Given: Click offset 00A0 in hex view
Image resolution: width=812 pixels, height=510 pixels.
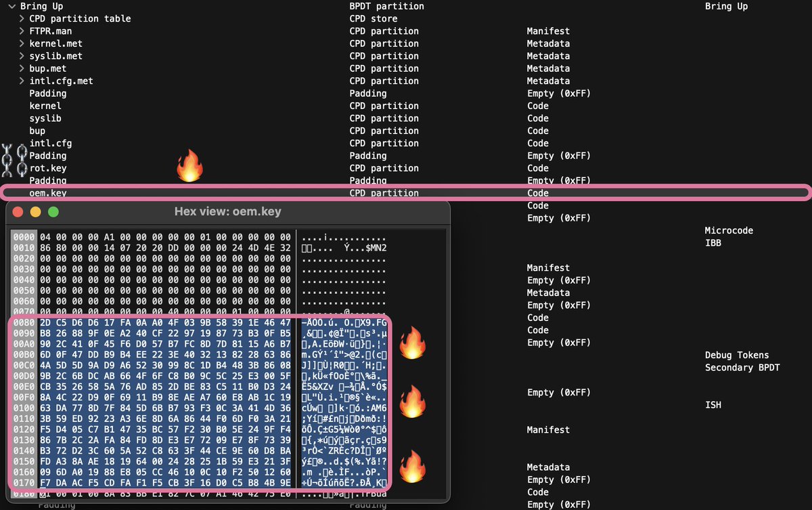Looking at the screenshot, I should (24, 343).
